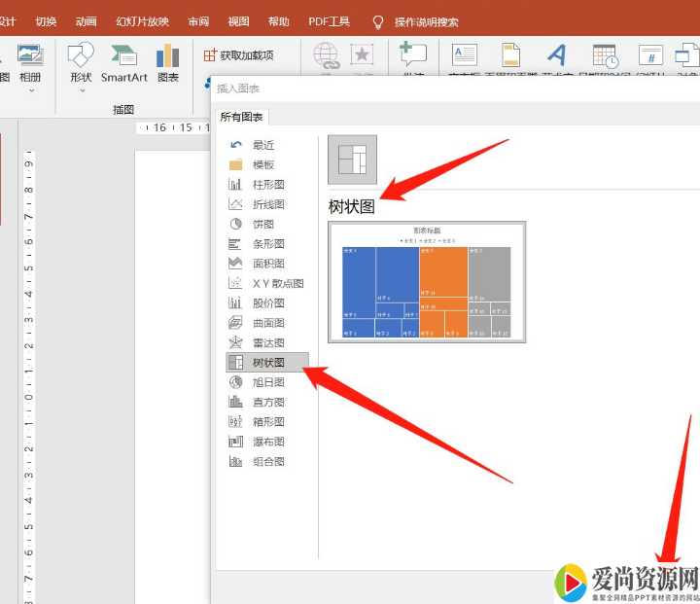
Task: Expand the 相册 album dropdown
Action: click(30, 89)
